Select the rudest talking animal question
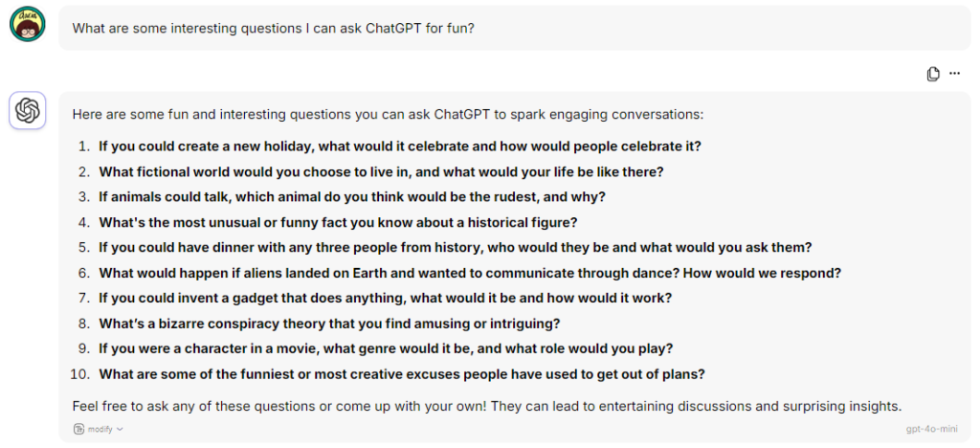This screenshot has width=980, height=448. click(x=352, y=197)
